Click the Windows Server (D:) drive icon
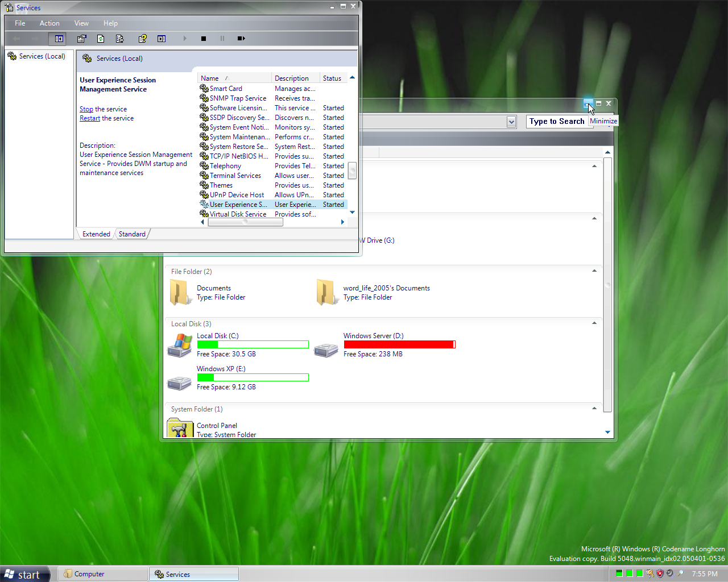Screen dimensions: 728x582 [x=326, y=350]
